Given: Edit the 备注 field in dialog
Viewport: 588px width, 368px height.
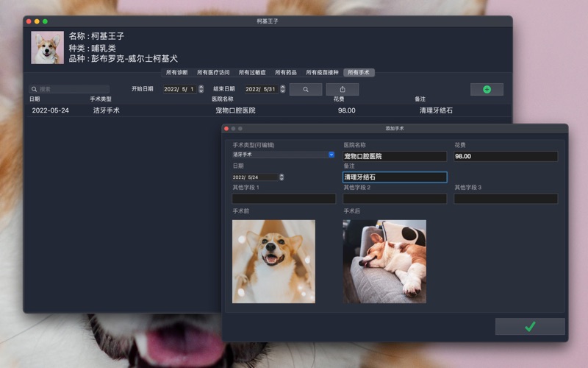Looking at the screenshot, I should click(x=395, y=177).
